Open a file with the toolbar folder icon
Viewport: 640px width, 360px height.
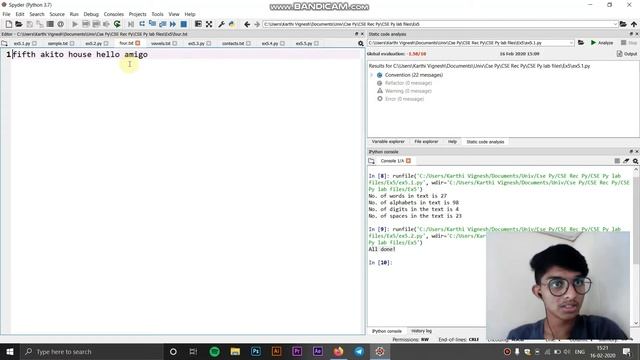click(x=19, y=24)
